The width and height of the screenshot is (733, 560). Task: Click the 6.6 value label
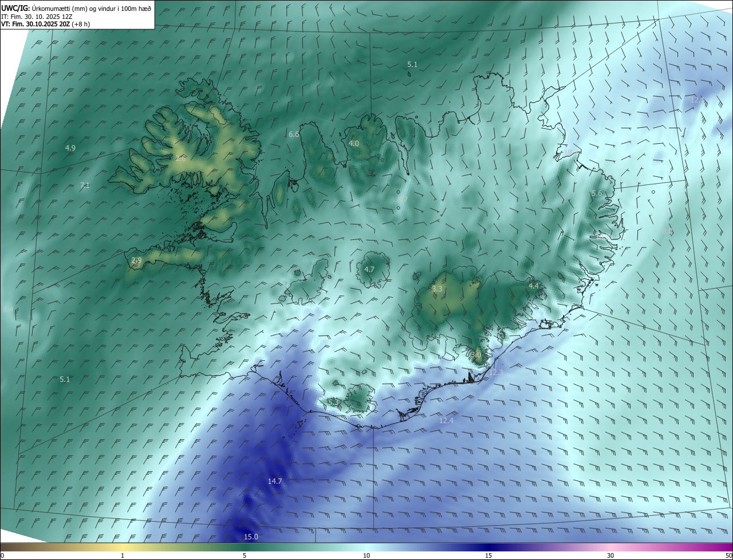pyautogui.click(x=294, y=134)
